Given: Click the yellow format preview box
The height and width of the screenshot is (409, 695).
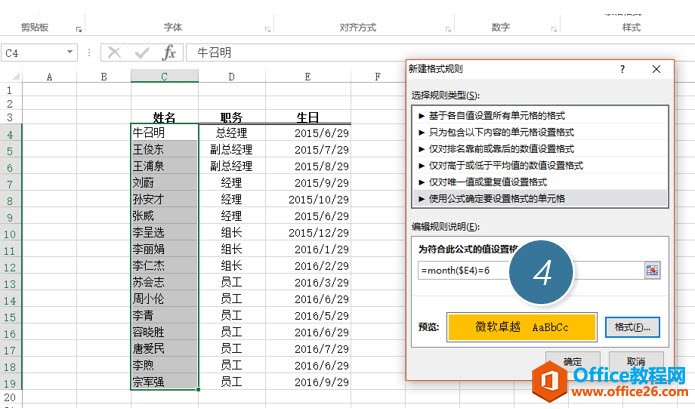Looking at the screenshot, I should (x=521, y=327).
